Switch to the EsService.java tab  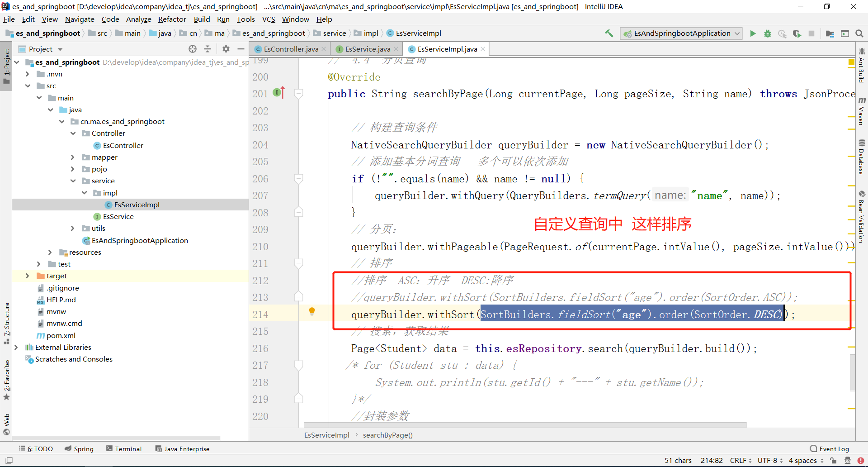[368, 49]
